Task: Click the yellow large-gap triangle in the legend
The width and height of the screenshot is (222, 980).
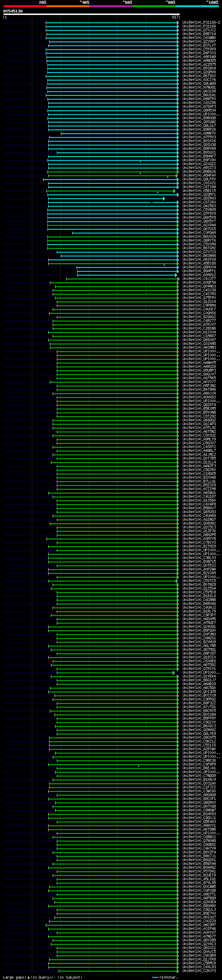Action: coord(28,977)
